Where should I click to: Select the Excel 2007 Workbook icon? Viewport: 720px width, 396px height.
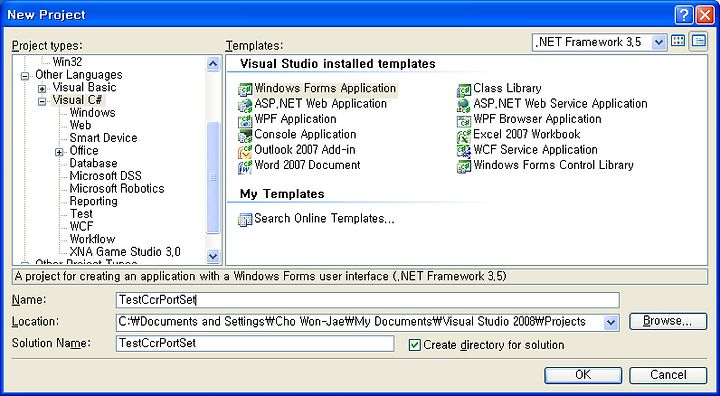(464, 136)
